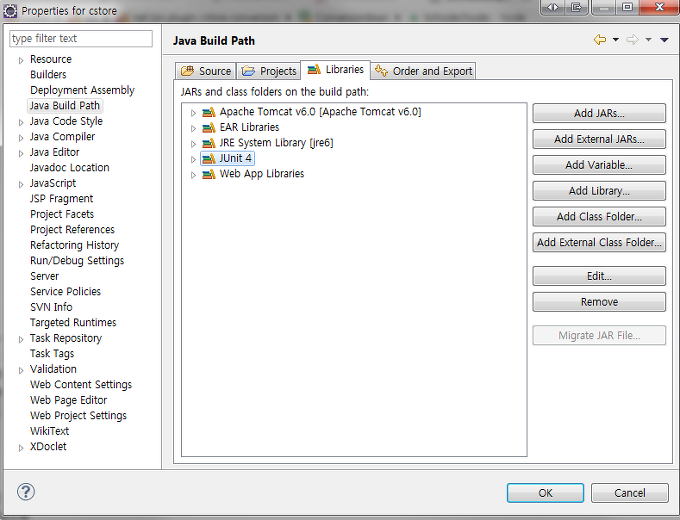
Task: Select SVN Info page
Action: (51, 307)
